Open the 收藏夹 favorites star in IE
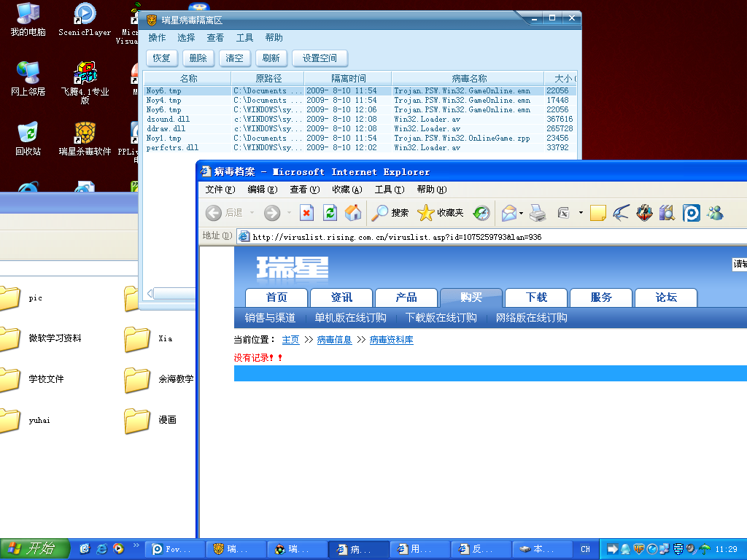Viewport: 747px width, 560px height. point(440,213)
